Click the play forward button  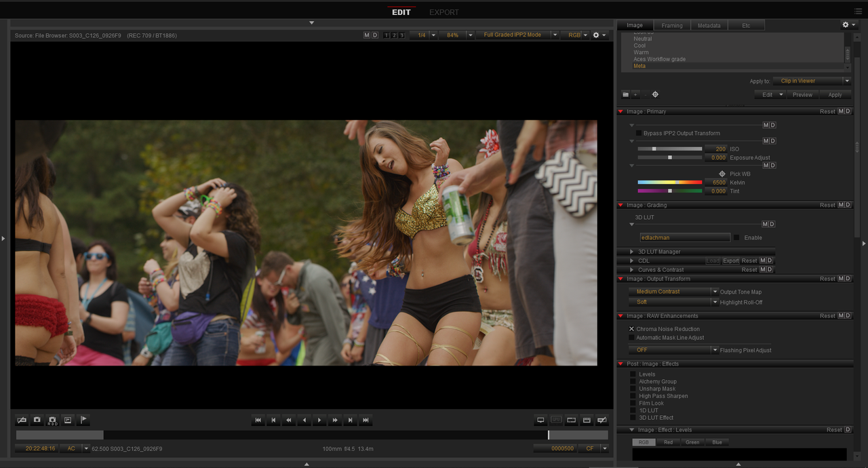[x=319, y=421]
